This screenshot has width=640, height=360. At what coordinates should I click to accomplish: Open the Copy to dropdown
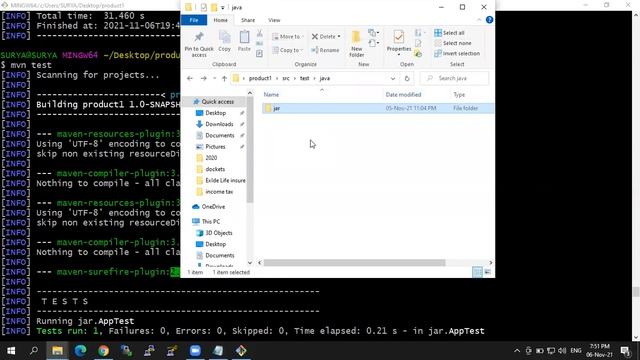288,50
